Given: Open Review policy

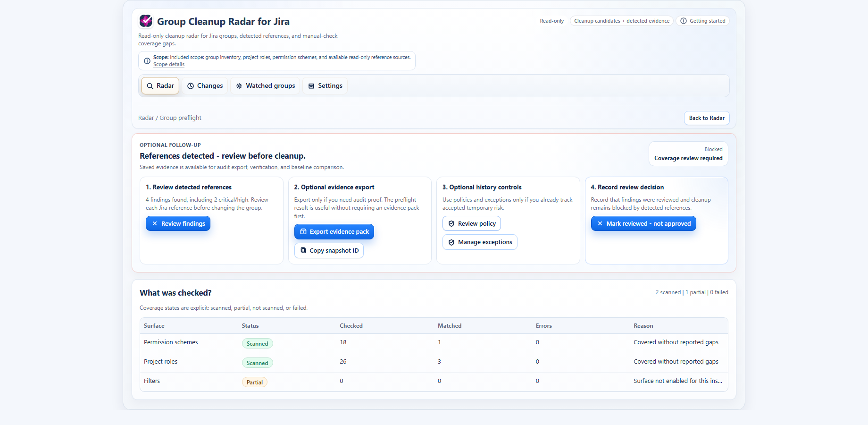Looking at the screenshot, I should [472, 223].
